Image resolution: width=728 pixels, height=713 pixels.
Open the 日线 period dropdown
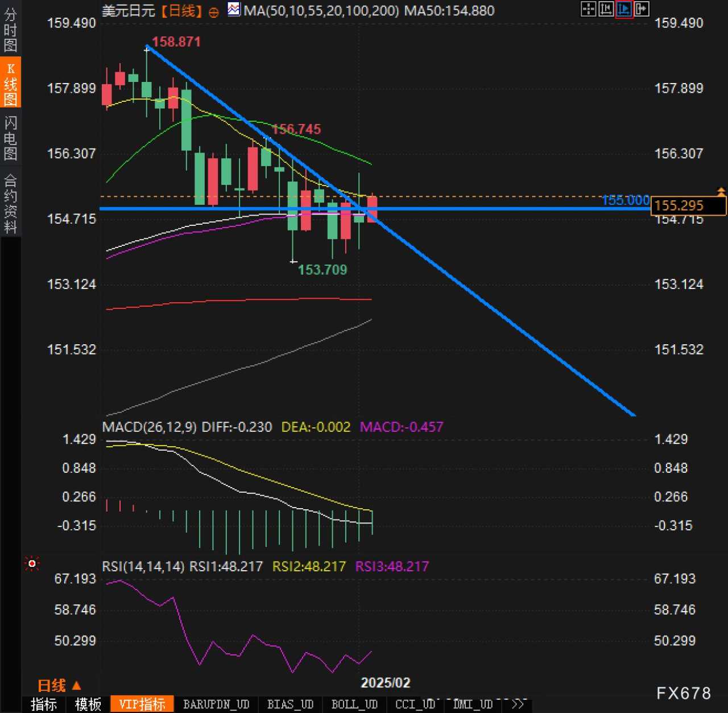point(59,685)
